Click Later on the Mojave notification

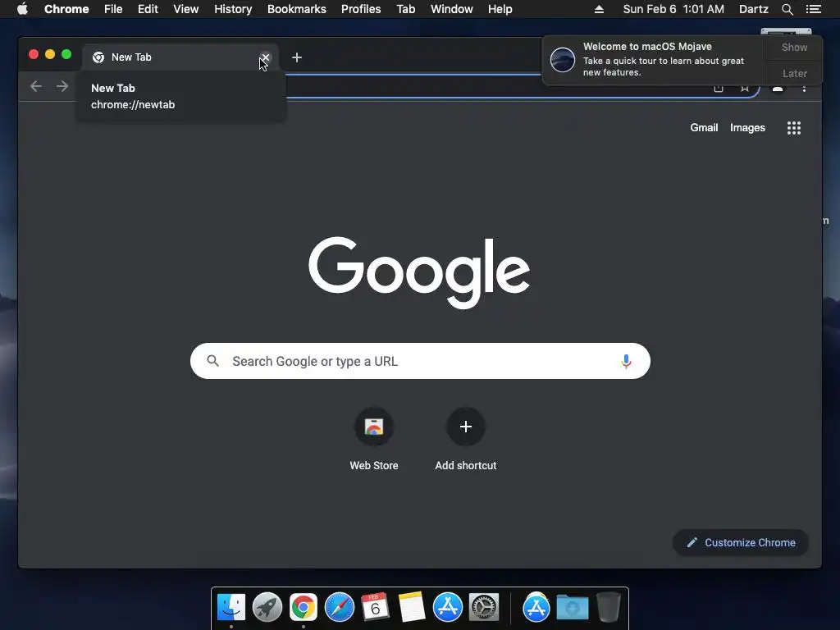pyautogui.click(x=794, y=73)
